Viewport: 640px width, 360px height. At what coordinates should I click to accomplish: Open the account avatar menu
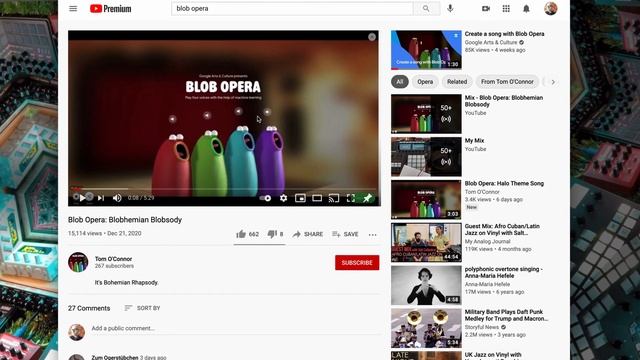pos(551,9)
